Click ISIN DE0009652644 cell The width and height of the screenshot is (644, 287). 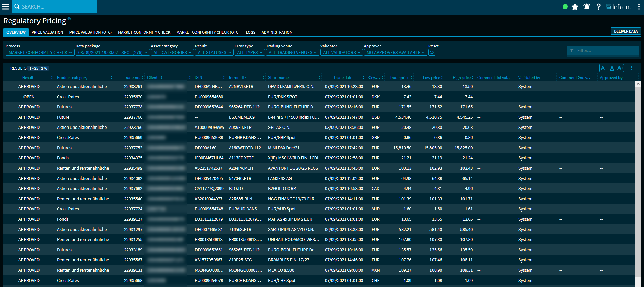(x=209, y=107)
